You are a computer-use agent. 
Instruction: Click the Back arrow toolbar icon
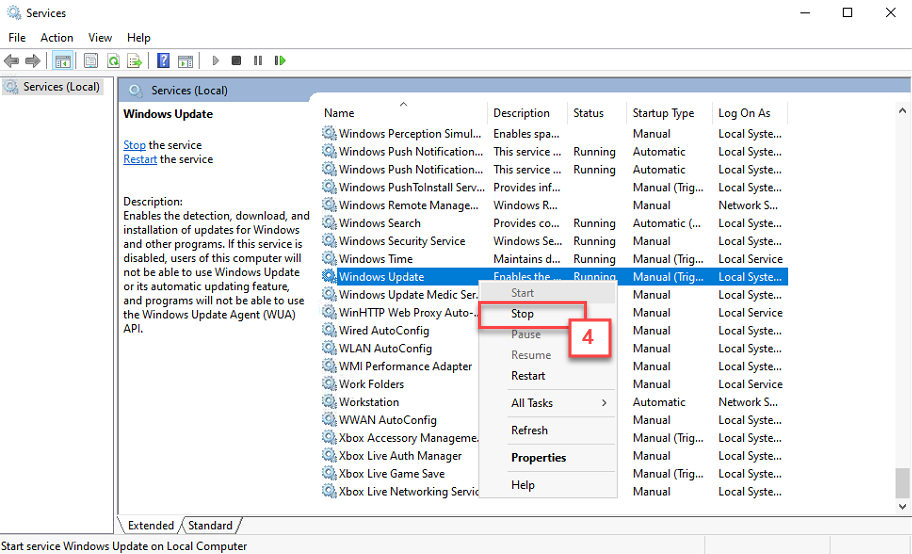point(11,61)
